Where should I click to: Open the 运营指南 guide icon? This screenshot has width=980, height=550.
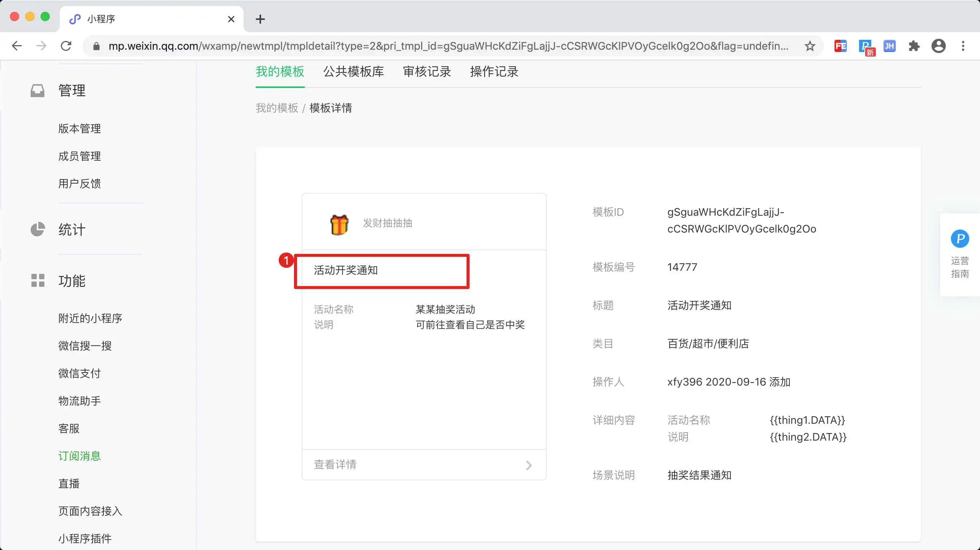960,239
